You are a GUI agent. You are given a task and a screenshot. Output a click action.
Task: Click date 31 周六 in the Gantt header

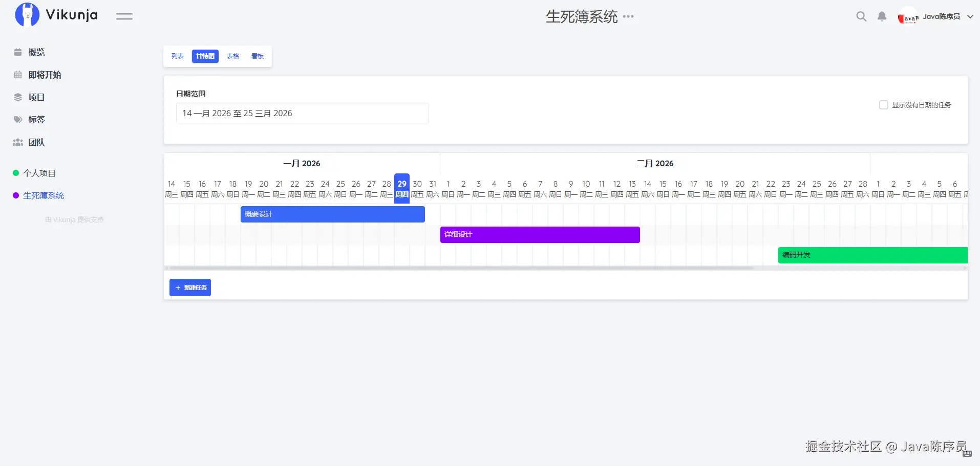pos(433,189)
